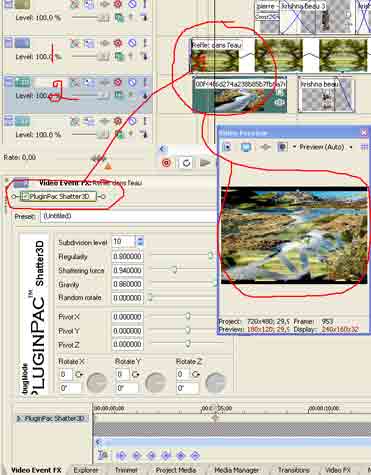Increase Subdivision level with spinner arrow
Viewport: 371px width, 475px height.
pyautogui.click(x=140, y=239)
